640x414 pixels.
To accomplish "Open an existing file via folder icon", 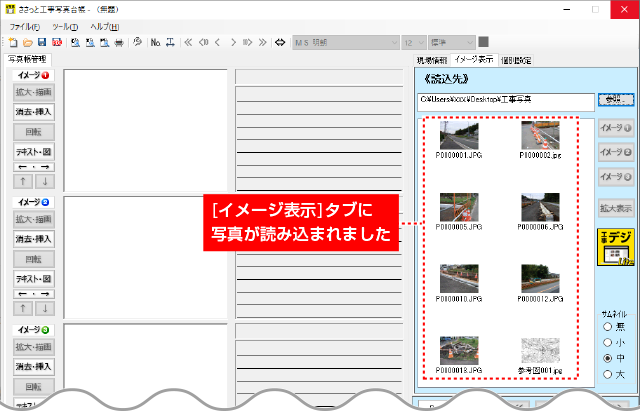I will click(27, 42).
